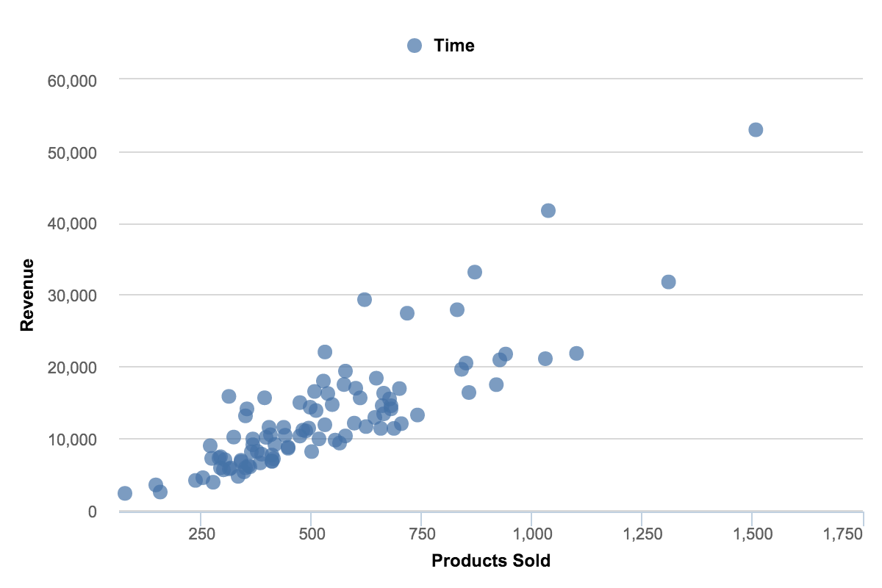The height and width of the screenshot is (588, 882).
Task: Click the Products Sold axis title
Action: click(x=491, y=562)
